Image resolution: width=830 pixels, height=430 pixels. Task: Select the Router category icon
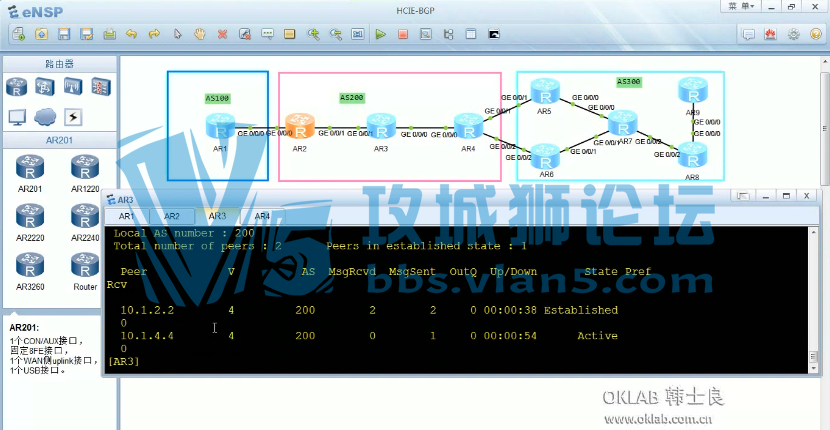click(x=17, y=87)
